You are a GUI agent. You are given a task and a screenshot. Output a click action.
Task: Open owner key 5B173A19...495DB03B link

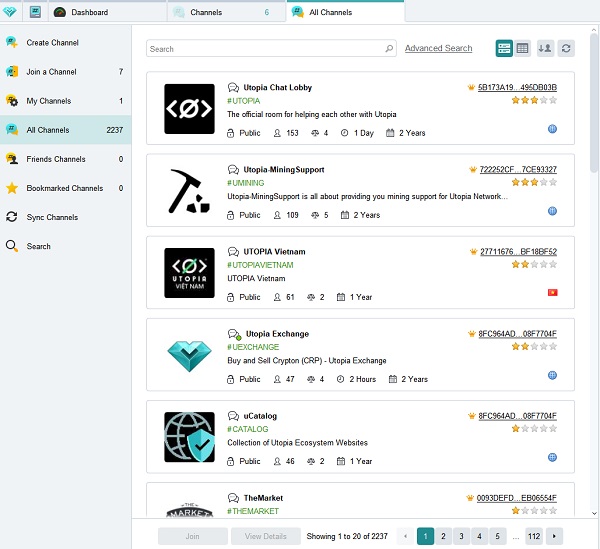click(x=517, y=88)
